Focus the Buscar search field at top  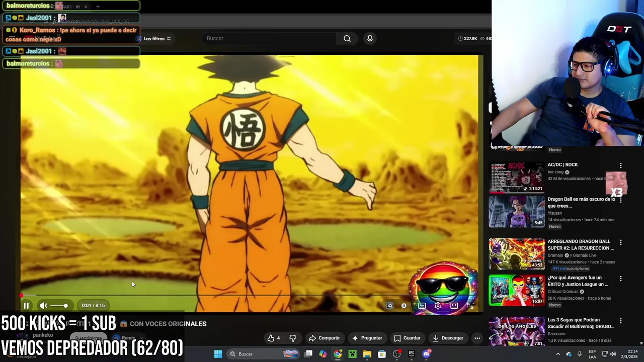[269, 39]
